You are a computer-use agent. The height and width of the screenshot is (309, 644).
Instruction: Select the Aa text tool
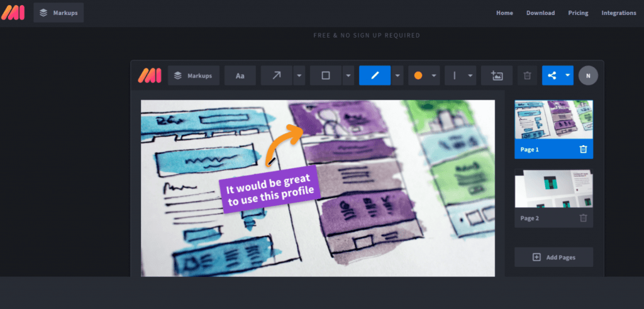(240, 75)
